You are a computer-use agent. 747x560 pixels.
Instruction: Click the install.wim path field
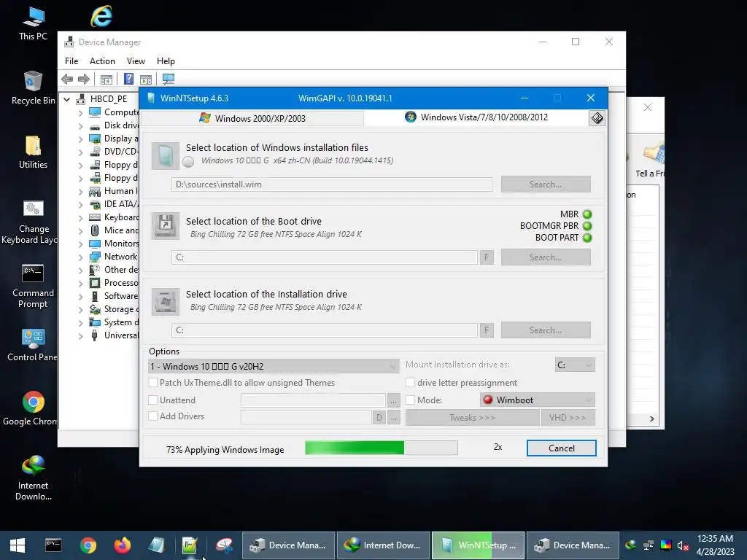point(332,184)
